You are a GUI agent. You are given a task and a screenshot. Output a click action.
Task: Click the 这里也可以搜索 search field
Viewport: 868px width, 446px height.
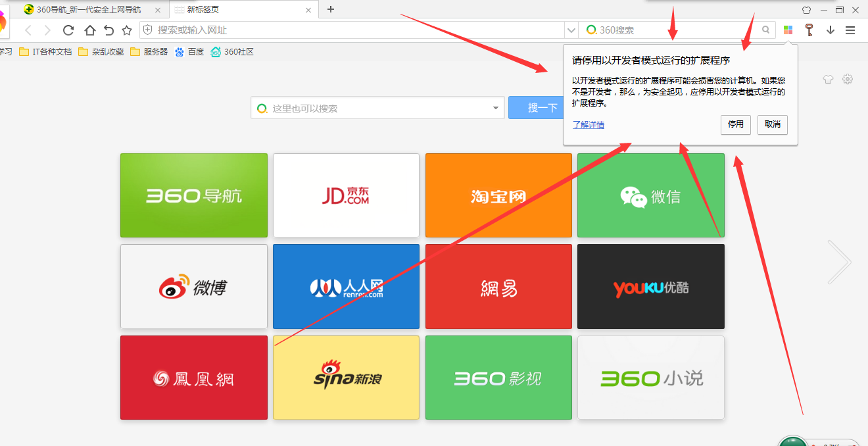pyautogui.click(x=377, y=108)
